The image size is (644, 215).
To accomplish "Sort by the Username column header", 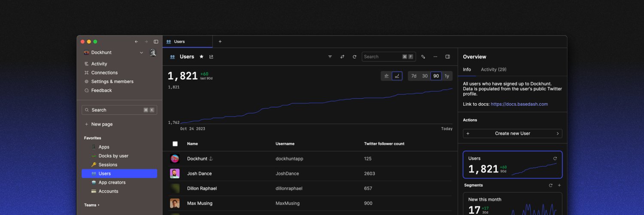I will (285, 144).
